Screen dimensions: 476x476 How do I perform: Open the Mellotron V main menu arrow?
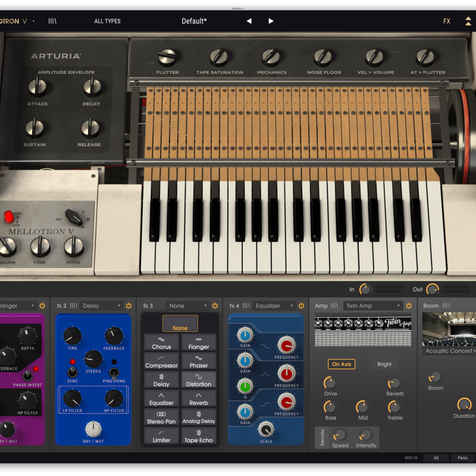click(x=34, y=21)
